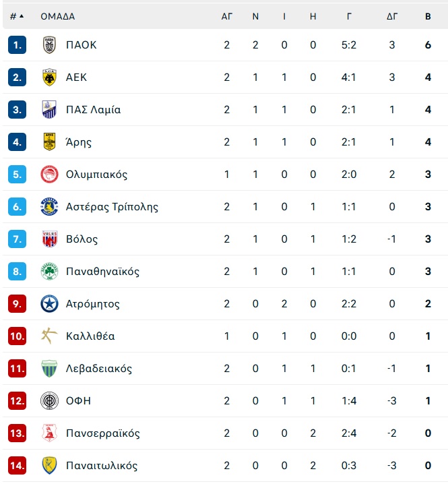Open the Βόλος team link
The width and height of the screenshot is (448, 486).
pos(82,239)
